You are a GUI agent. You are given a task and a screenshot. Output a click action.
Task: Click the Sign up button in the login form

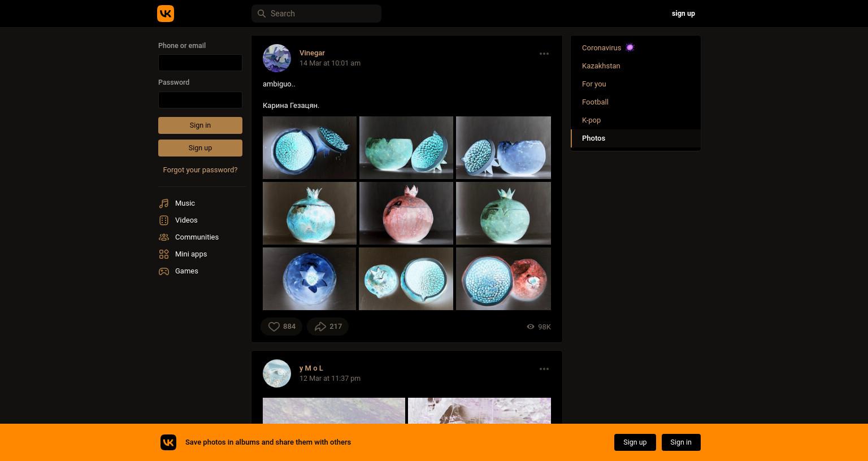click(200, 148)
